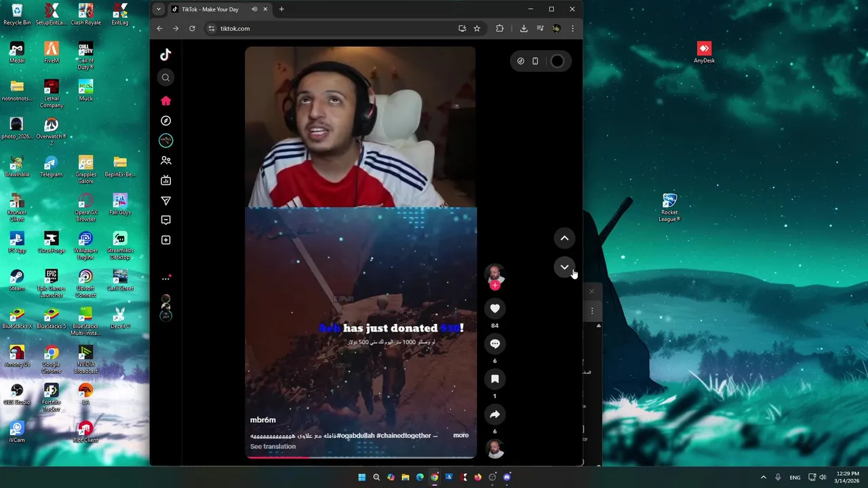Select the Telegram desktop shortcut
This screenshot has width=868, height=488.
tap(51, 167)
